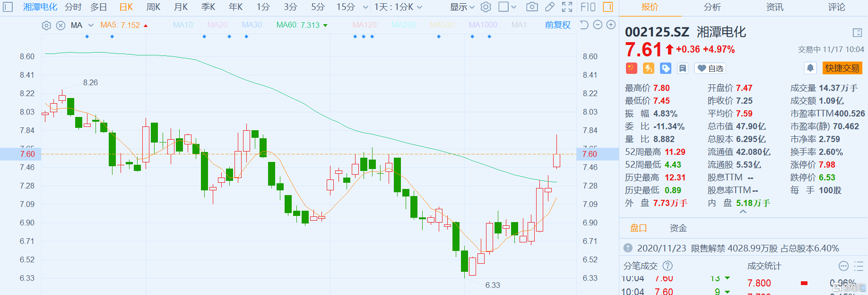Click the 快捷交易 quick trade button
The height and width of the screenshot is (295, 868).
click(x=842, y=68)
